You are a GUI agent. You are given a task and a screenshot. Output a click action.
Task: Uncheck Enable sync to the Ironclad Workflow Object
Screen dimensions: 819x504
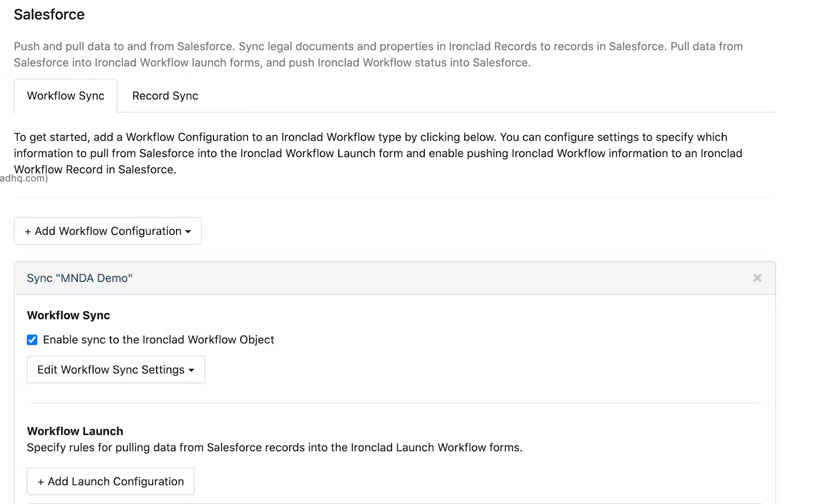[32, 340]
